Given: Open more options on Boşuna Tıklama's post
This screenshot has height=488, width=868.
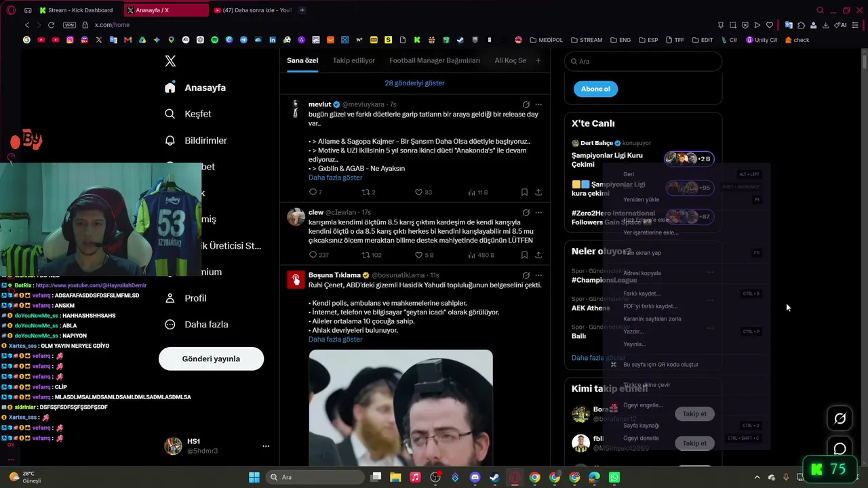Looking at the screenshot, I should 538,275.
